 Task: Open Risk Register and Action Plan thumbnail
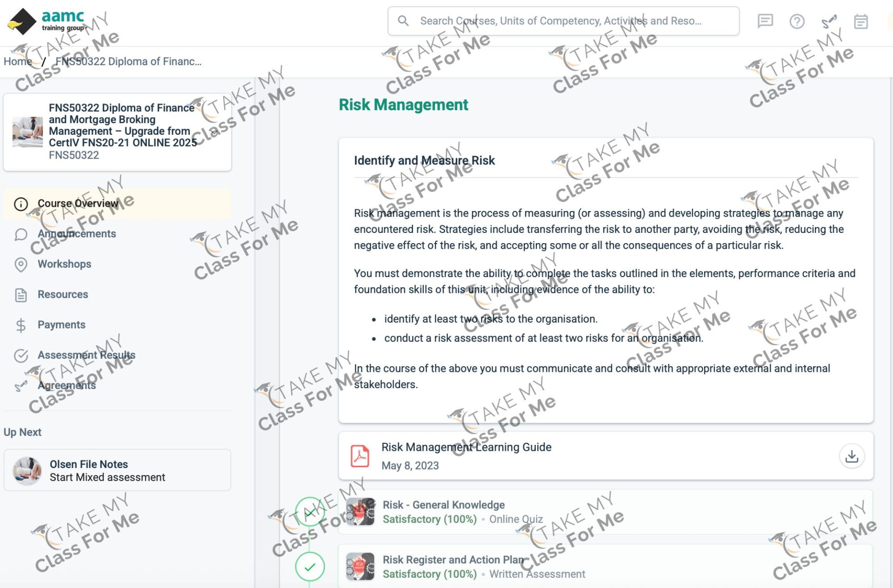360,567
